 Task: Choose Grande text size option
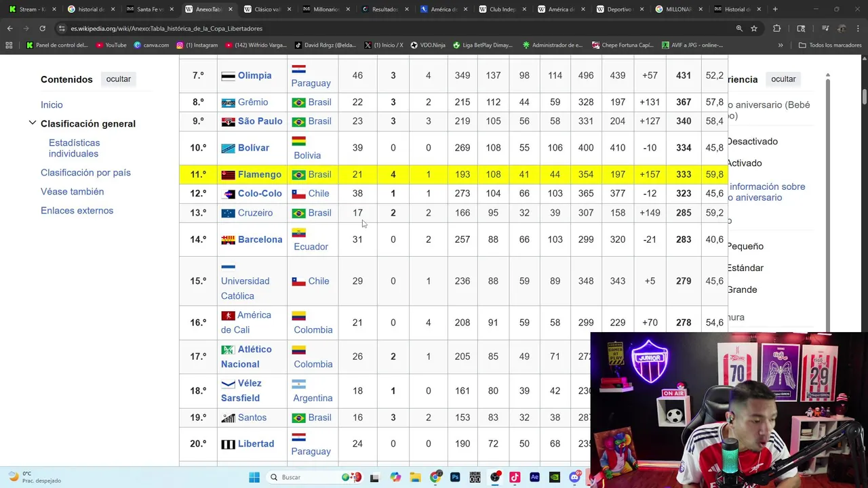click(x=742, y=289)
